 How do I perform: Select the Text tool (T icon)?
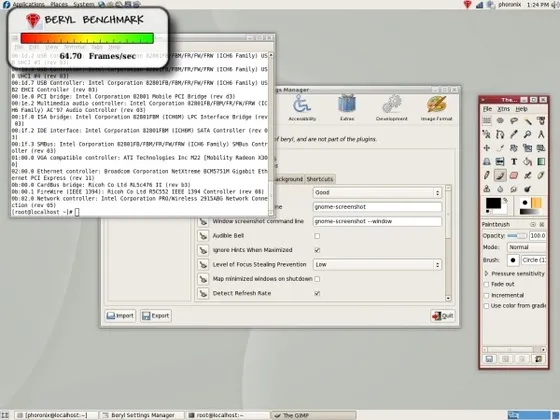514,161
